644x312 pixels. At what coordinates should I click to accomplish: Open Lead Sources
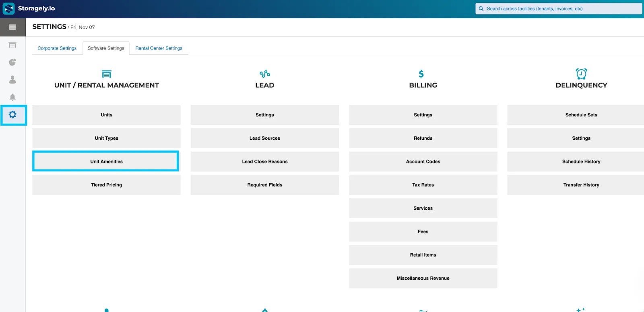pyautogui.click(x=265, y=138)
